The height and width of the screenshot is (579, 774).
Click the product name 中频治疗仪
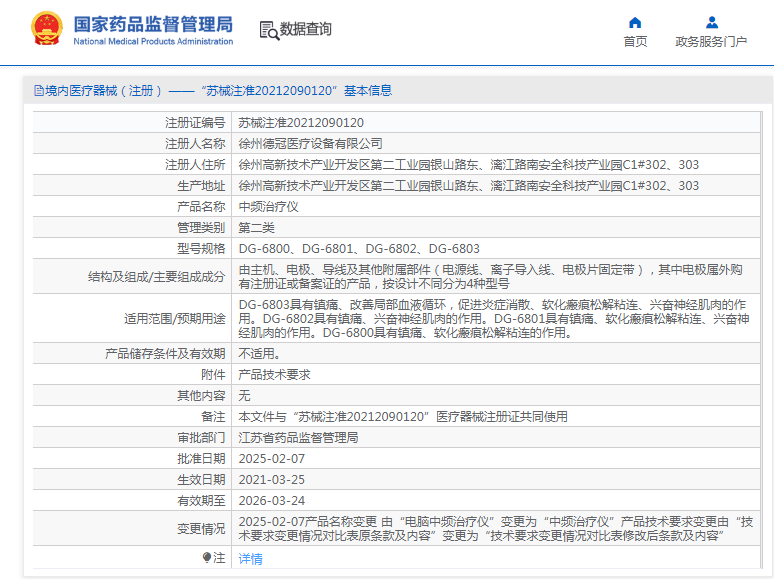(x=269, y=206)
